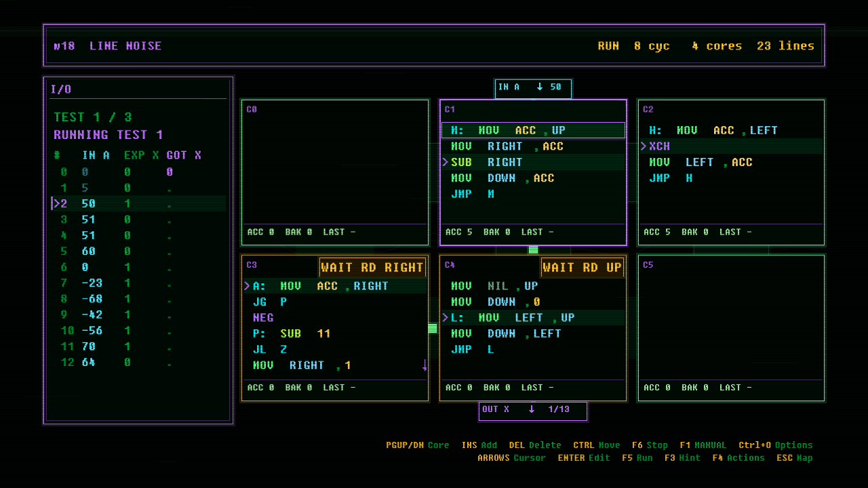
Task: Click ARROWS Cursor in the hint bar
Action: tap(511, 457)
